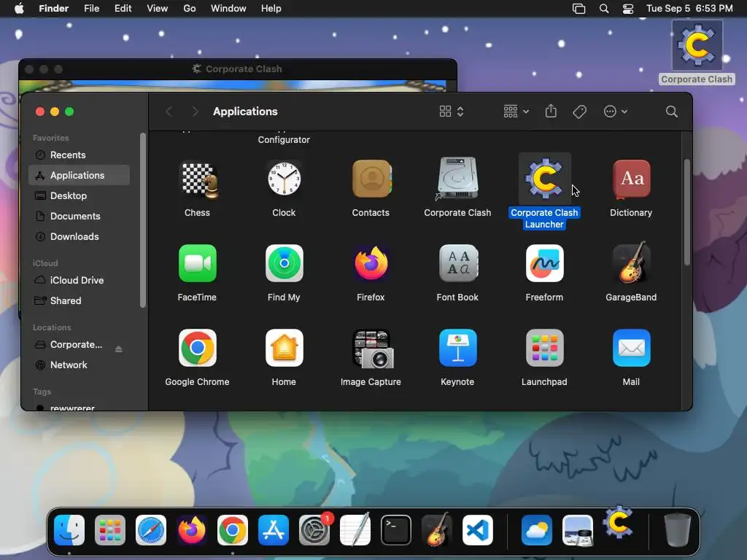
Task: Open Desktop in the sidebar
Action: click(79, 195)
